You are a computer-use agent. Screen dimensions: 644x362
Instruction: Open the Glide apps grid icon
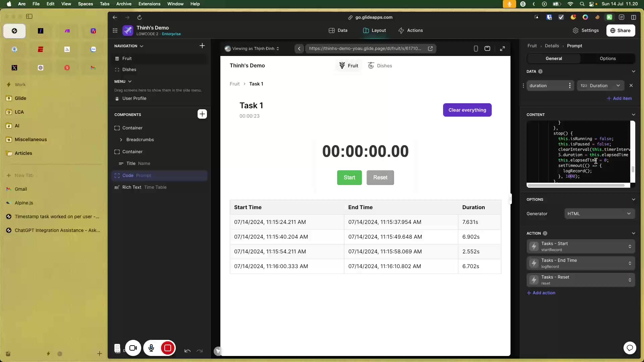point(115,31)
